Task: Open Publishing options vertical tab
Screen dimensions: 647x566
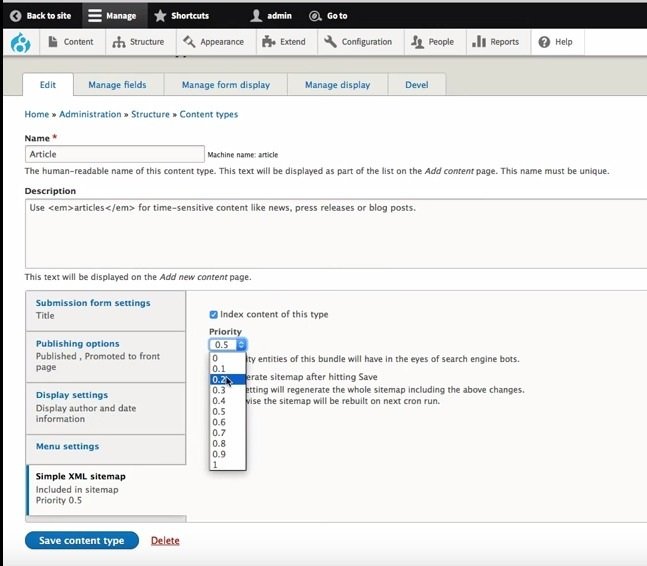Action: point(78,344)
